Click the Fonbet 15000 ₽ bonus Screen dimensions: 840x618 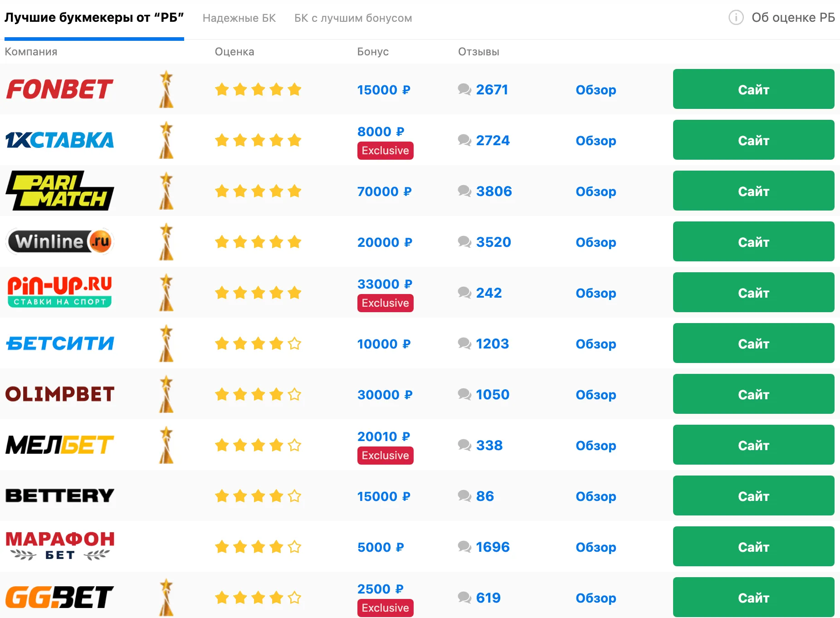click(x=384, y=90)
